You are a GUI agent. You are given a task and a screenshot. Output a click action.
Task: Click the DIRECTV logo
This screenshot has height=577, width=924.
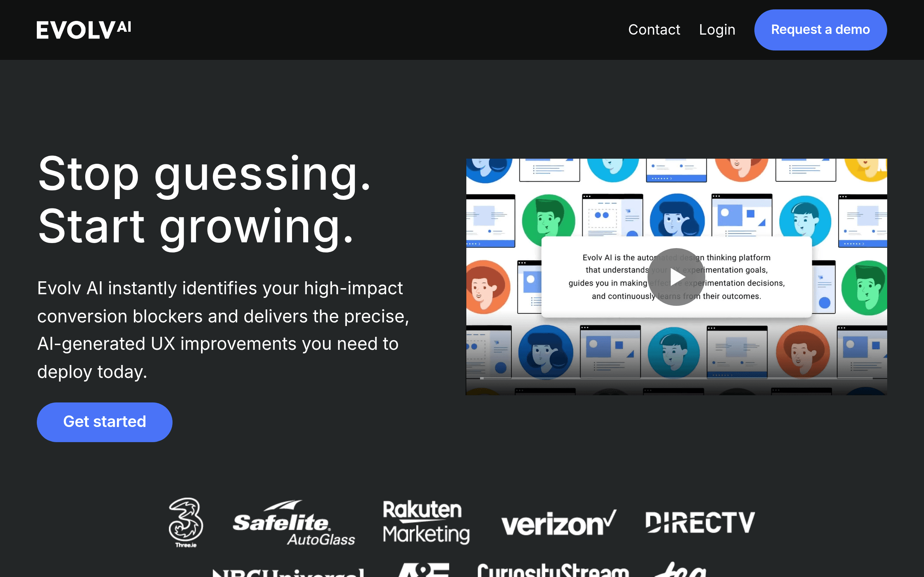click(700, 523)
